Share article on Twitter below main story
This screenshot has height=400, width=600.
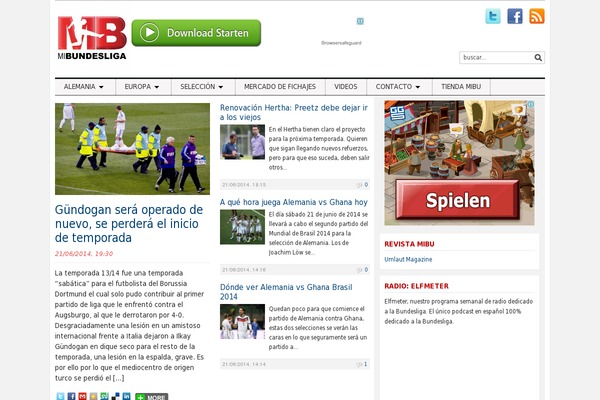click(x=60, y=396)
